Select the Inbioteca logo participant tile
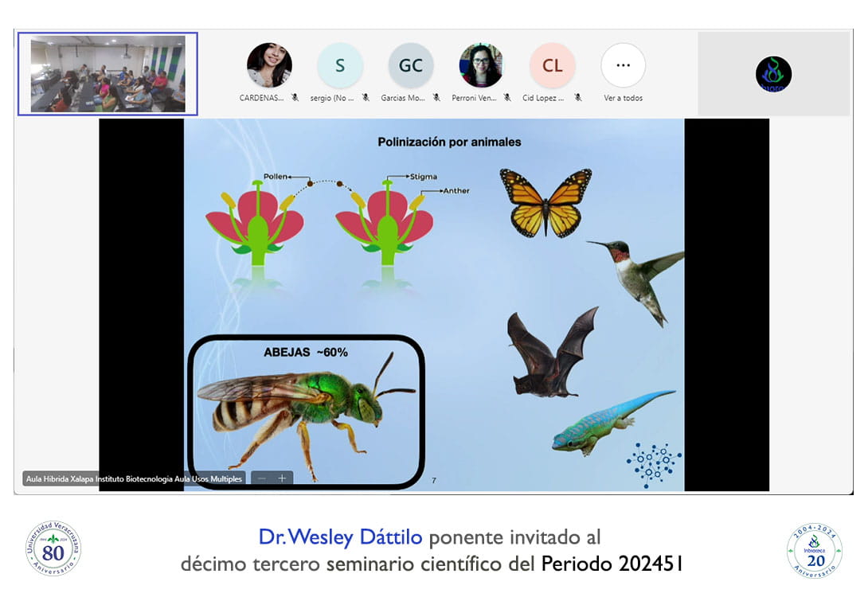This screenshot has width=868, height=605. 773,74
